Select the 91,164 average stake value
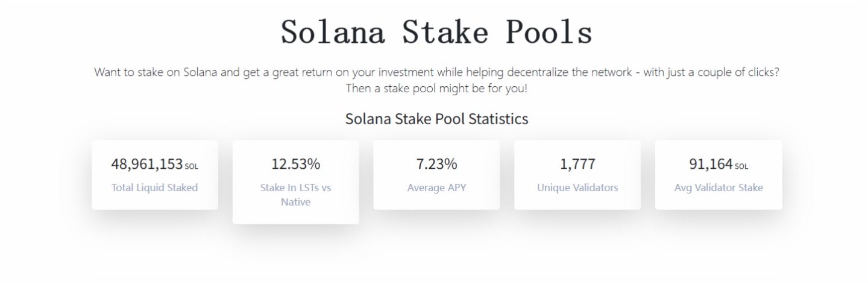Screen dimensions: 868x284 [711, 164]
